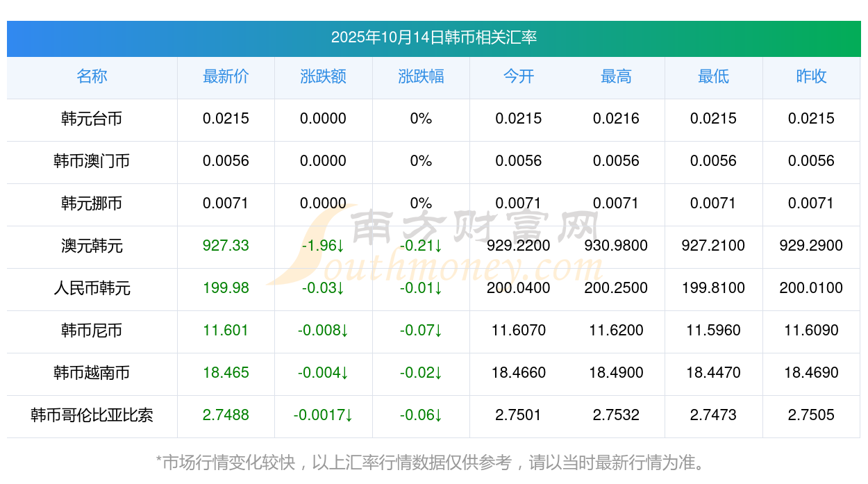This screenshot has height=484, width=868.
Task: Click the 最高 column header
Action: point(616,76)
